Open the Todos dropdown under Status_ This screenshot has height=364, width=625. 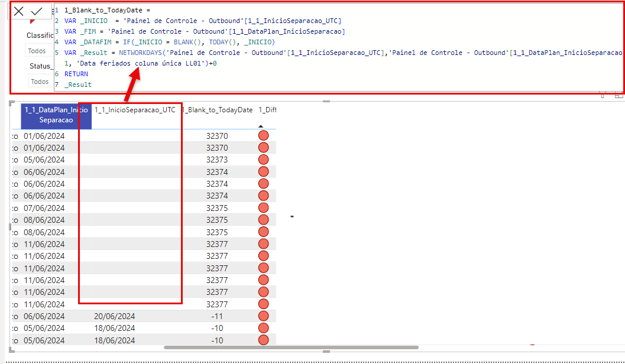click(x=40, y=82)
